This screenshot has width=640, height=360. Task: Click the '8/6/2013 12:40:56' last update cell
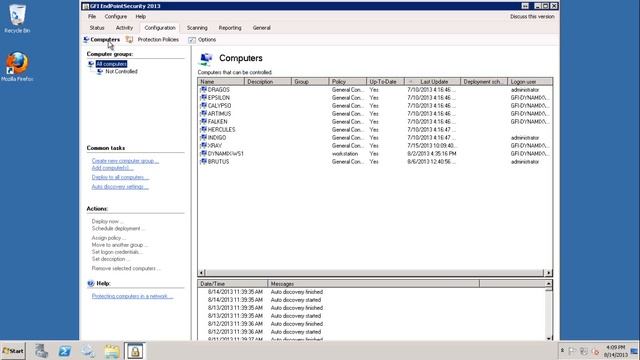431,162
